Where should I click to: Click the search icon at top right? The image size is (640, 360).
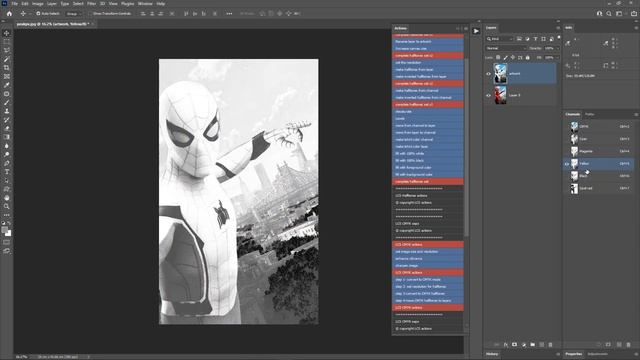[609, 13]
